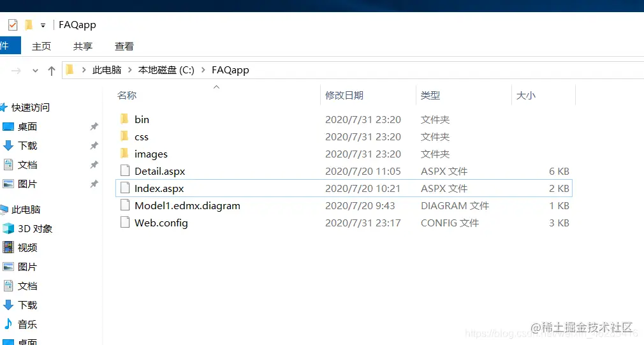Open 图片 under This PC
The height and width of the screenshot is (345, 644).
coord(27,267)
